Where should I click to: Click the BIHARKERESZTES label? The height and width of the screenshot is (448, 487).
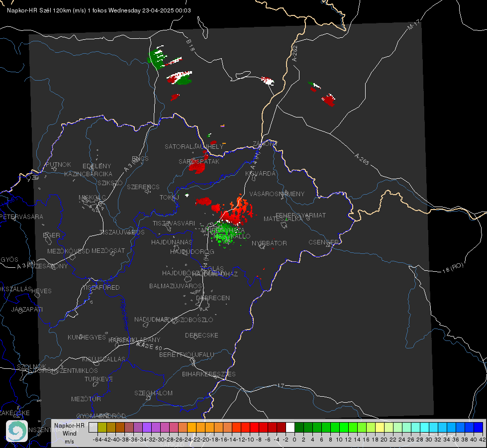tap(209, 374)
